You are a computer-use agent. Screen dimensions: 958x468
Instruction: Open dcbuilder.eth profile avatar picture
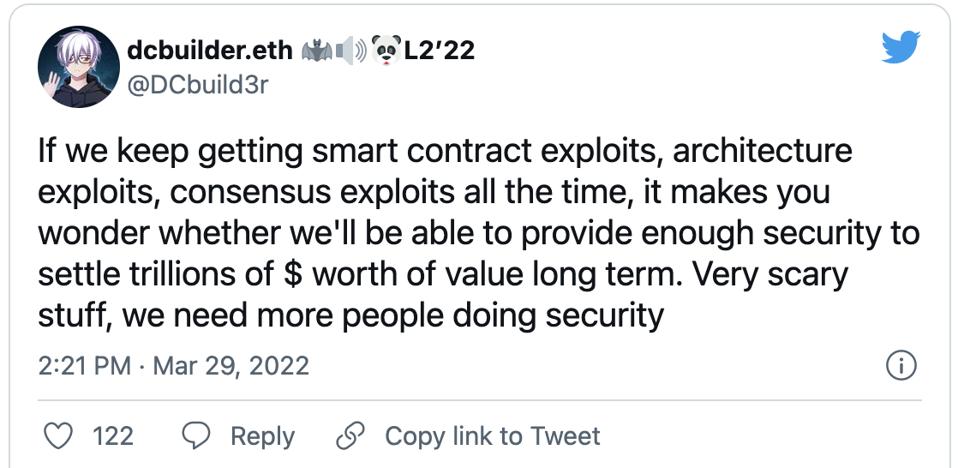[x=79, y=69]
